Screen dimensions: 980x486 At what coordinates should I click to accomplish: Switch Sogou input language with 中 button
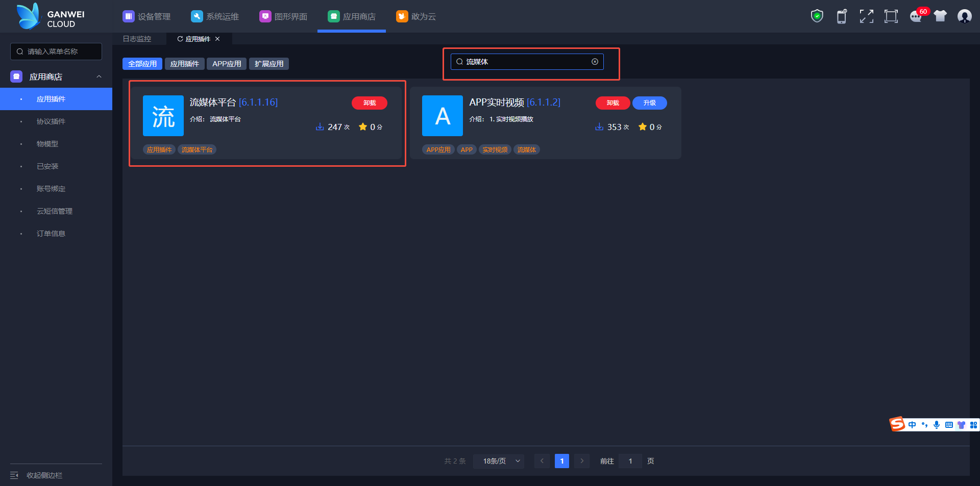pyautogui.click(x=912, y=425)
